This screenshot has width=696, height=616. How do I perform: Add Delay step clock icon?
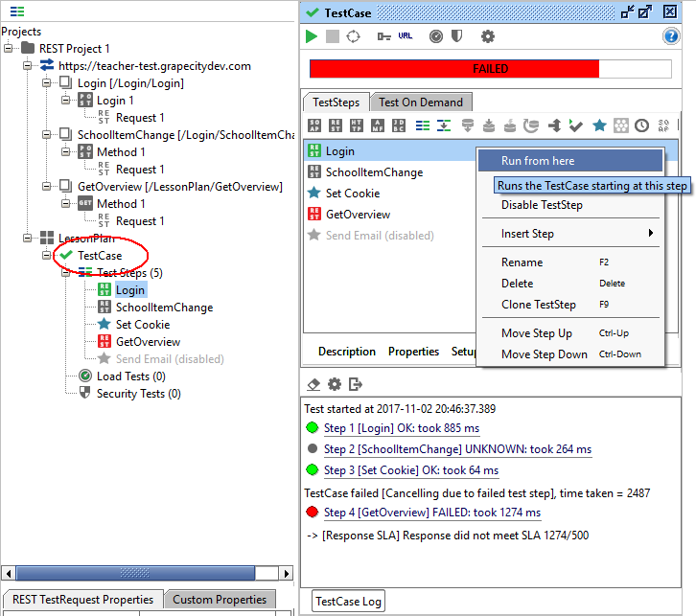[642, 125]
